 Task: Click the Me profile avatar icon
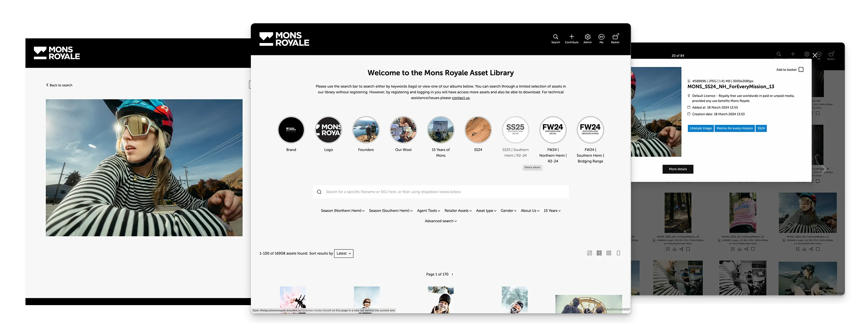click(x=601, y=37)
